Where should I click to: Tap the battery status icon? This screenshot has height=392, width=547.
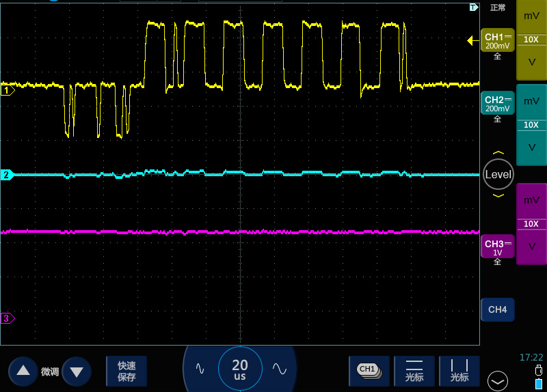(x=539, y=384)
